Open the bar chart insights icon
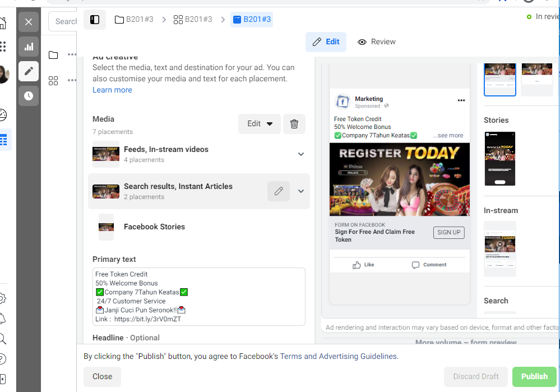This screenshot has height=392, width=560. tap(29, 47)
